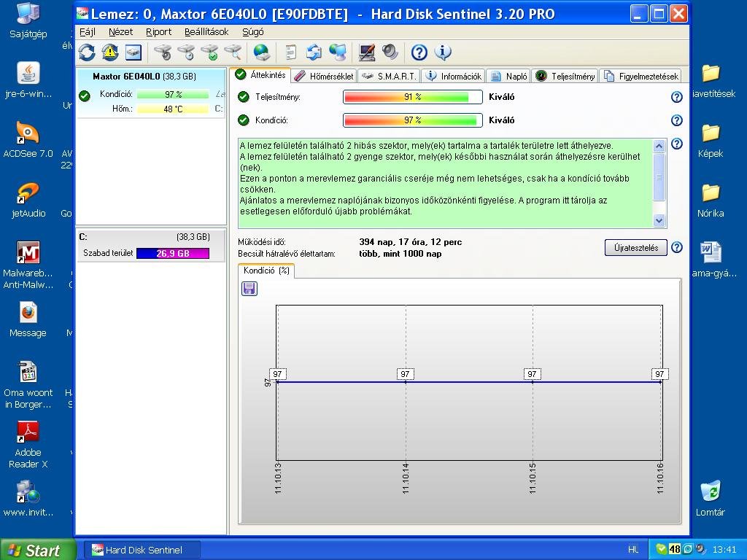Click the 97 label at 11.10.16 on graph
This screenshot has height=560, width=747.
click(x=659, y=374)
